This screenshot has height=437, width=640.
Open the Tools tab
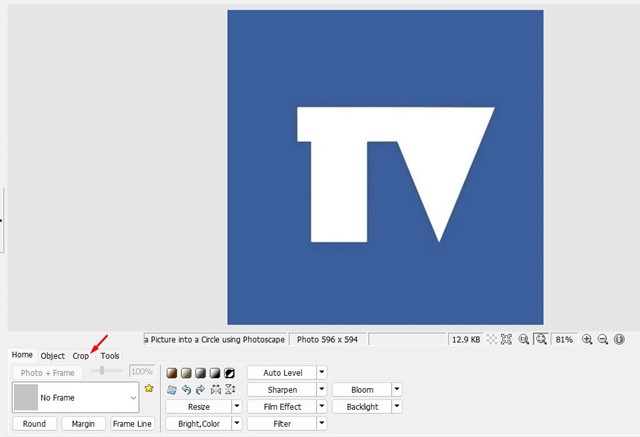(110, 356)
